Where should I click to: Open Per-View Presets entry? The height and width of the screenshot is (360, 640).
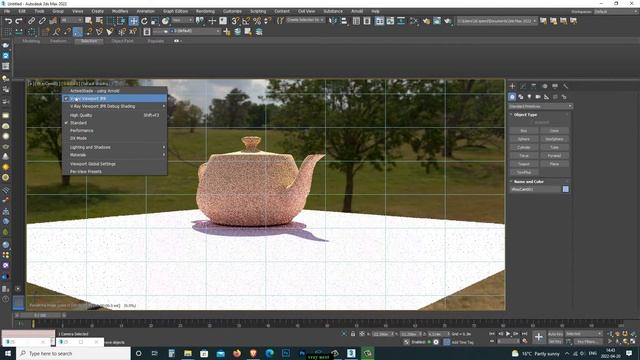(x=115, y=172)
